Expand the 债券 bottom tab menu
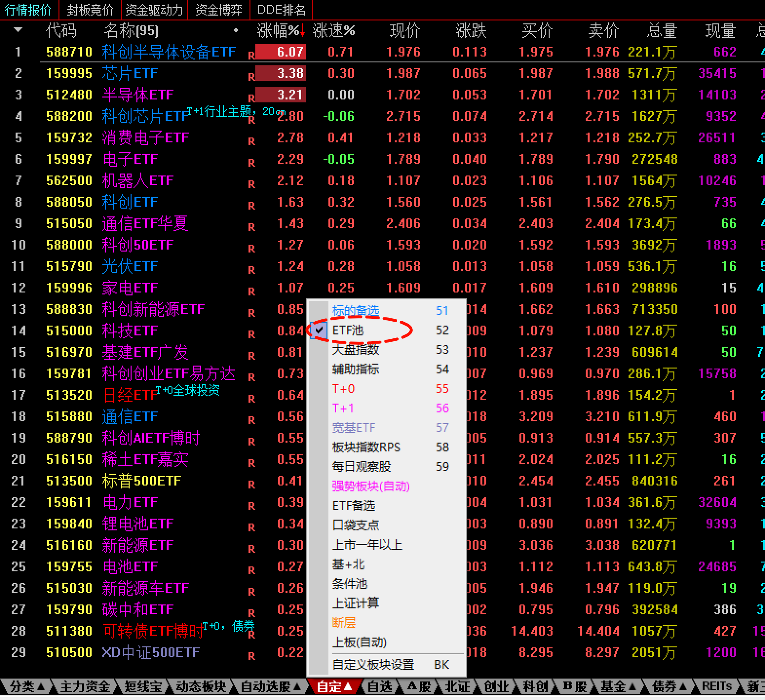 669,687
